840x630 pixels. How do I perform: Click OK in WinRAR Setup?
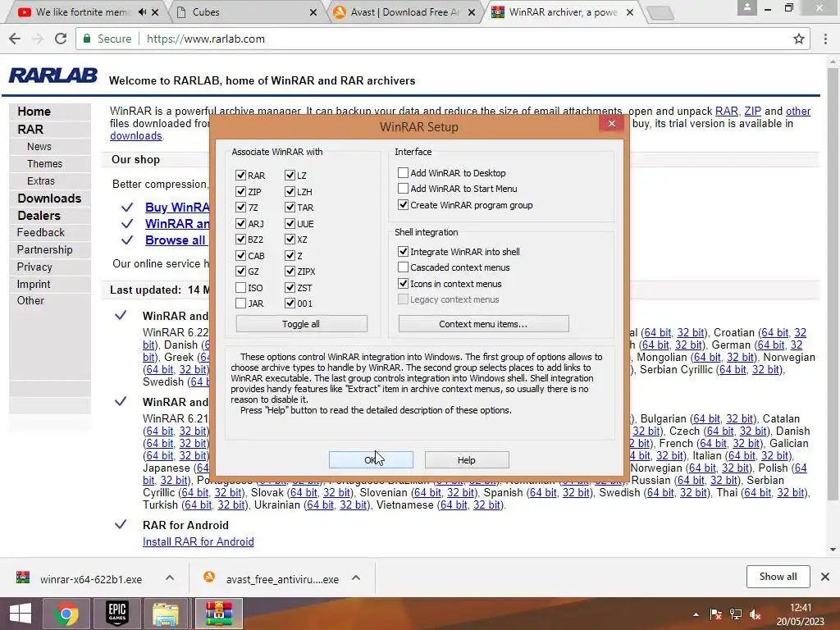[x=371, y=459]
